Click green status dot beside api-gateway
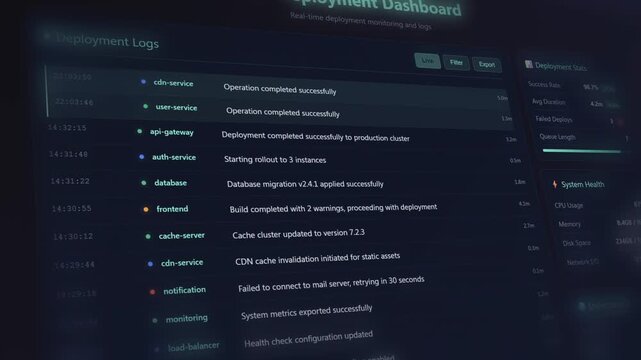641x360 pixels. [x=139, y=132]
